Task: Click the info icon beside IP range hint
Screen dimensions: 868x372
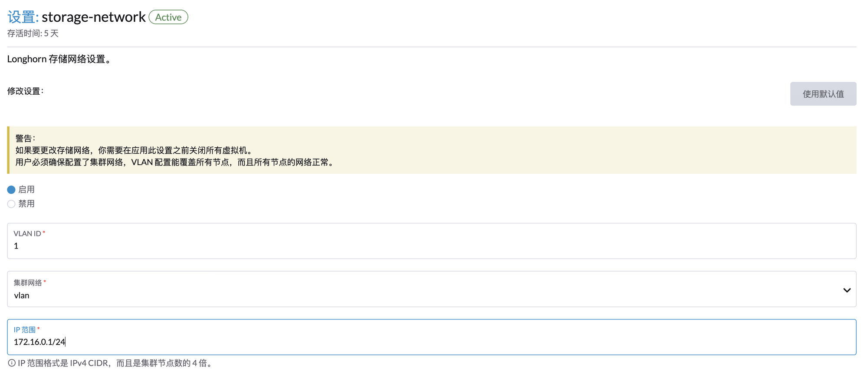Action: point(12,363)
